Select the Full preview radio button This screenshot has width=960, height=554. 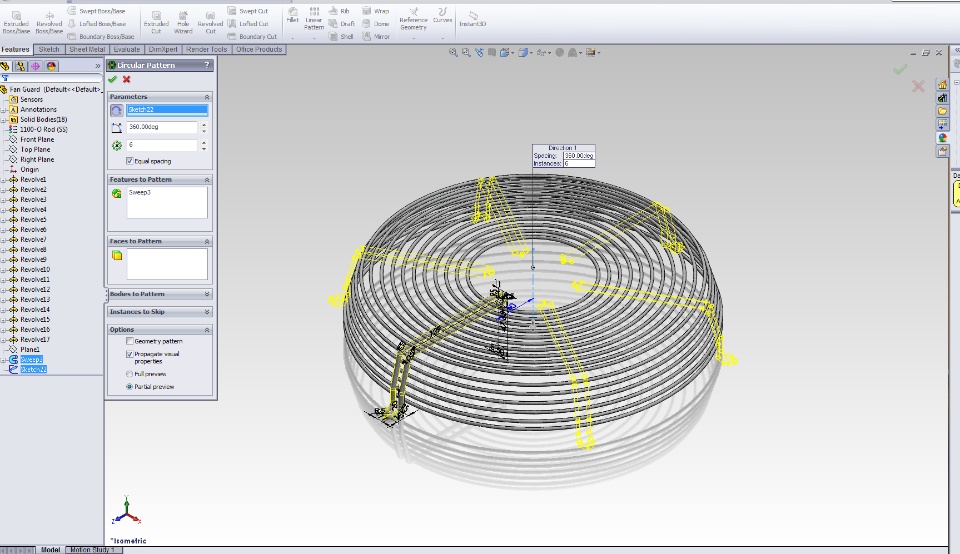(130, 374)
